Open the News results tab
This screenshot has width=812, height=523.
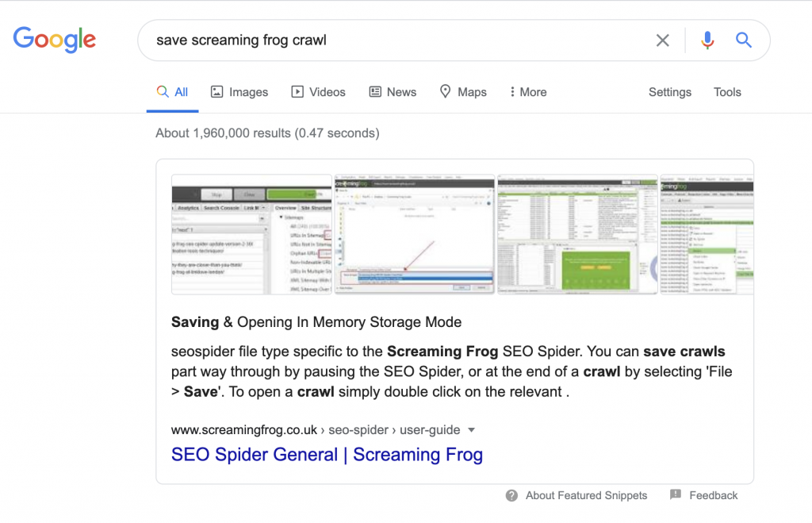393,92
